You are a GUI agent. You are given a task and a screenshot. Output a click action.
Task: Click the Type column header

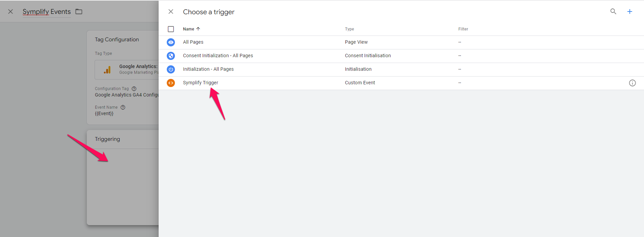[x=349, y=29]
